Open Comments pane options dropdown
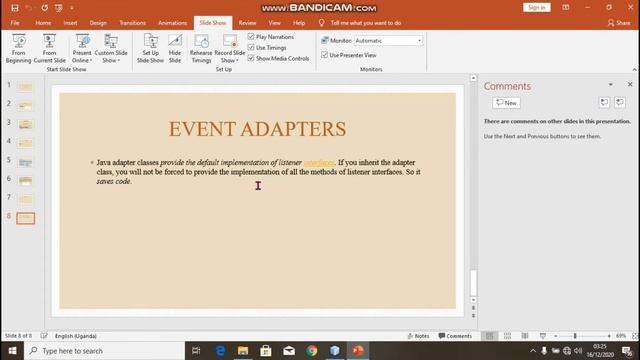 611,84
